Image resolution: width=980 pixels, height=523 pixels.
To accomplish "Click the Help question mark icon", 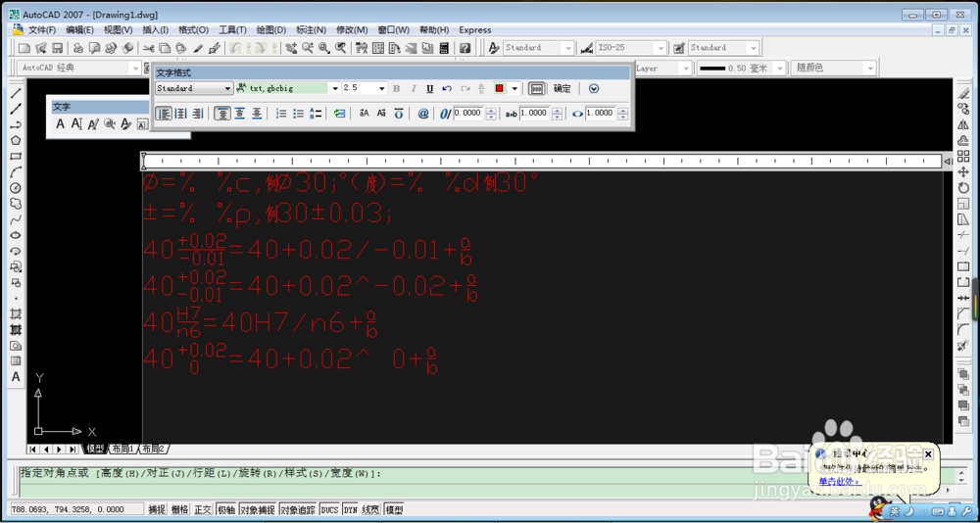I will coord(465,47).
